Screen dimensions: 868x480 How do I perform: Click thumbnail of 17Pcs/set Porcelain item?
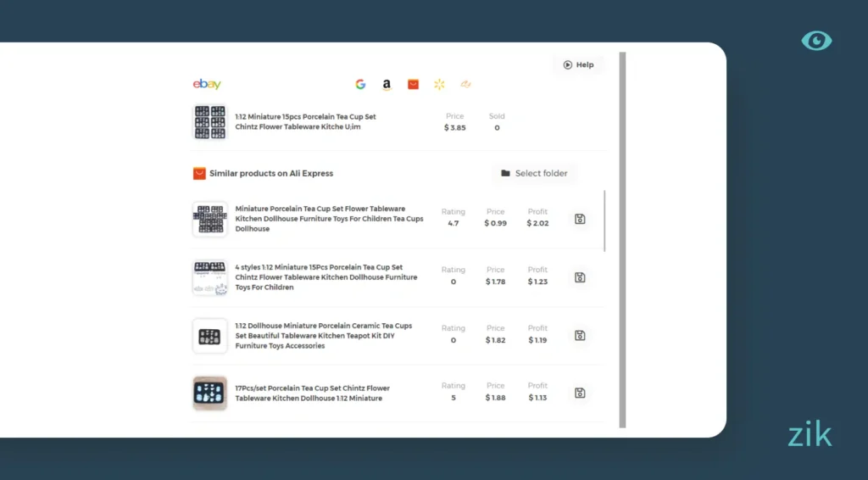pos(209,393)
